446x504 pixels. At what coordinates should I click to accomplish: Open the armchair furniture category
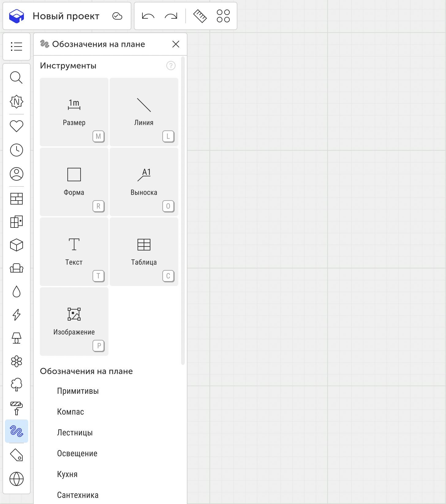click(x=17, y=268)
